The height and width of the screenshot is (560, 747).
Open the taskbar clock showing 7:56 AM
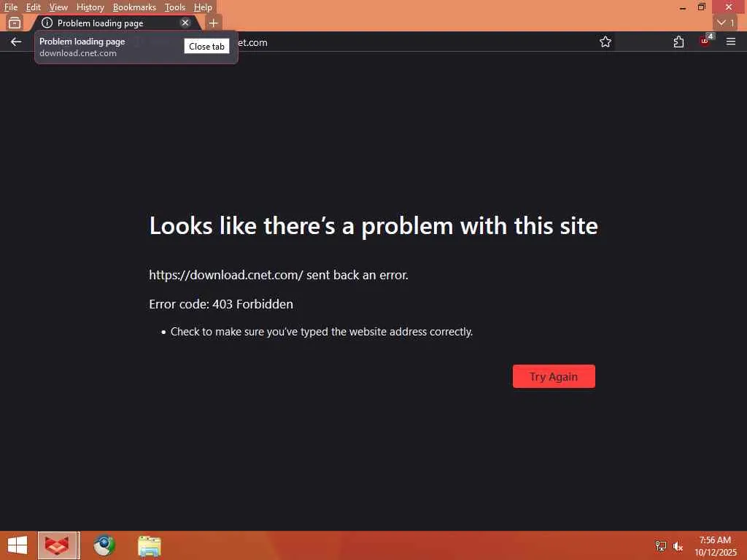(715, 546)
